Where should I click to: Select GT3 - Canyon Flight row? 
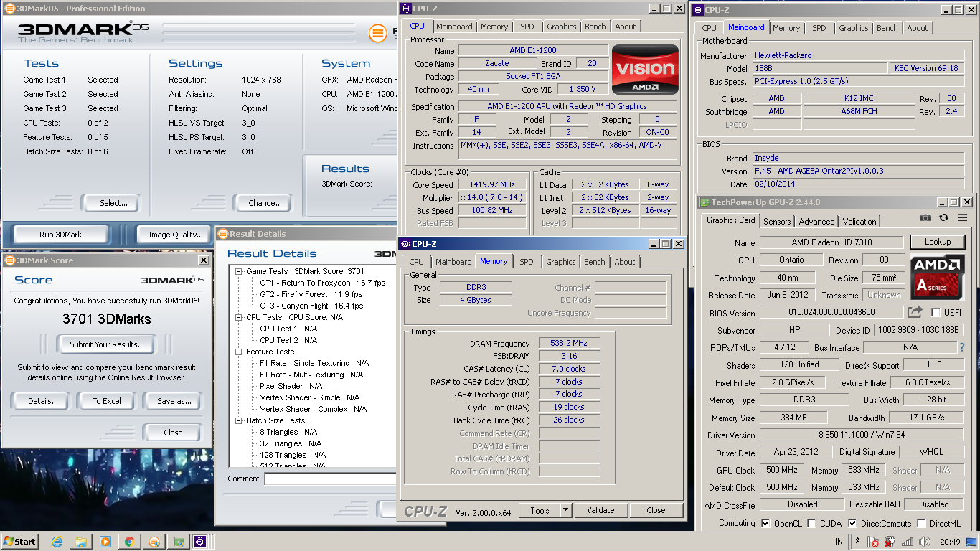[311, 306]
